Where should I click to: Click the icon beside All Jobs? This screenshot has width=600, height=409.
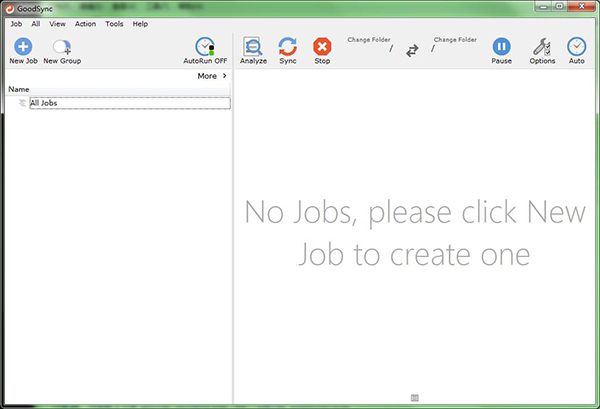[23, 103]
